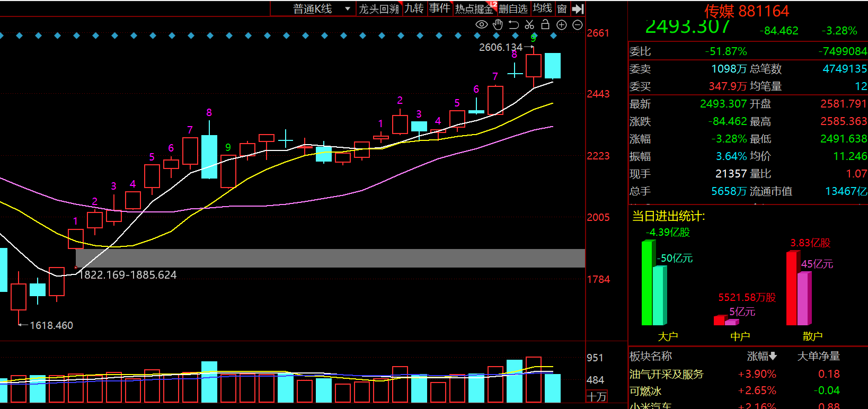This screenshot has width=868, height=409.
Task: Click the 1784 price axis label
Action: click(598, 279)
